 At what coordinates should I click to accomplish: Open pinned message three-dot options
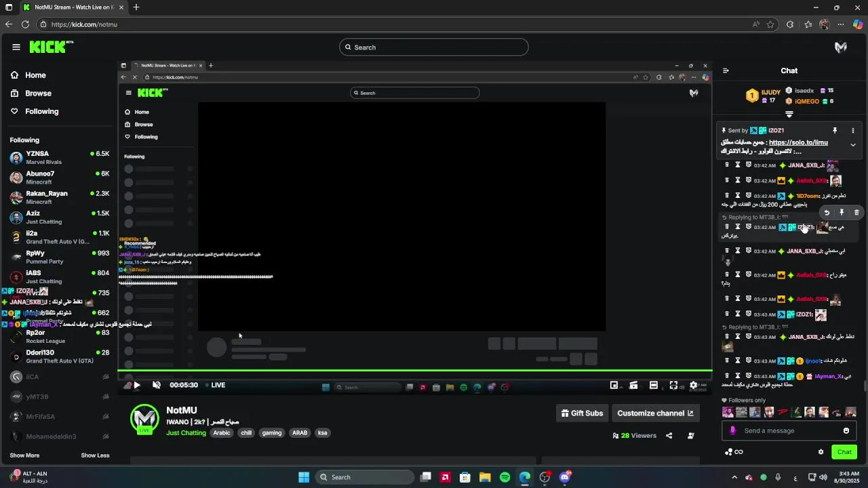point(853,130)
